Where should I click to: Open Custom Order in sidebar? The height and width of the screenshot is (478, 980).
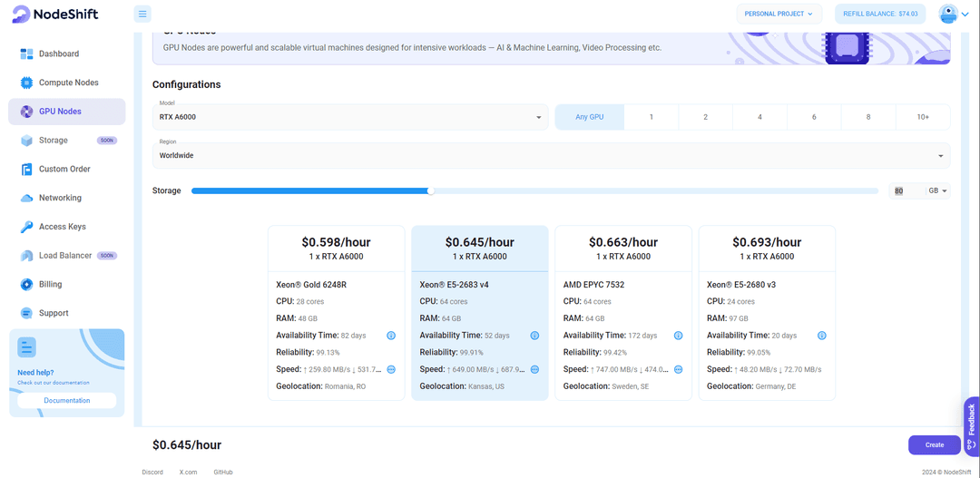pyautogui.click(x=67, y=170)
